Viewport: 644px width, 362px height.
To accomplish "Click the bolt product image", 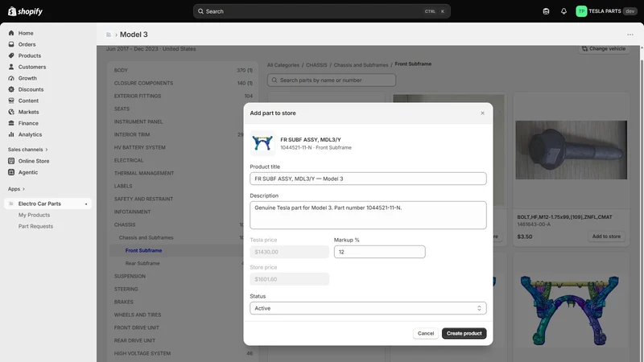I will pyautogui.click(x=571, y=150).
